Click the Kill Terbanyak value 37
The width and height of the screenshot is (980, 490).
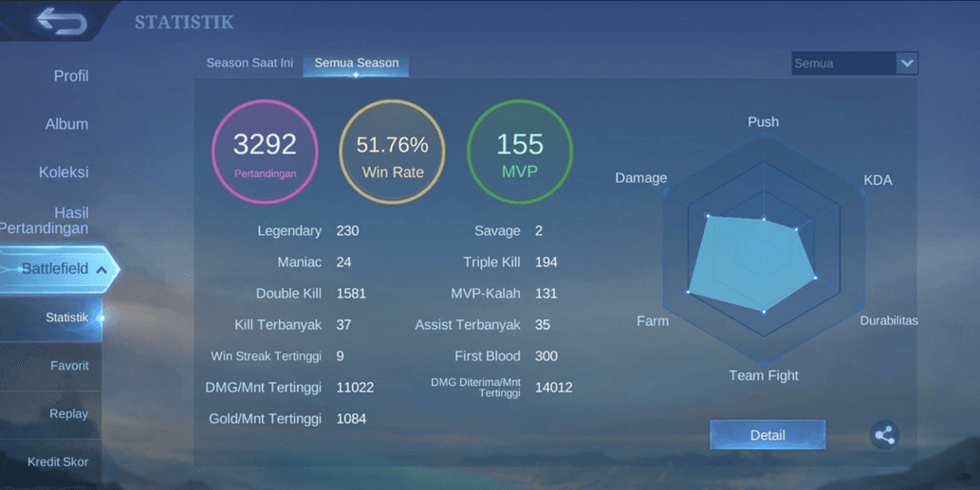(343, 324)
